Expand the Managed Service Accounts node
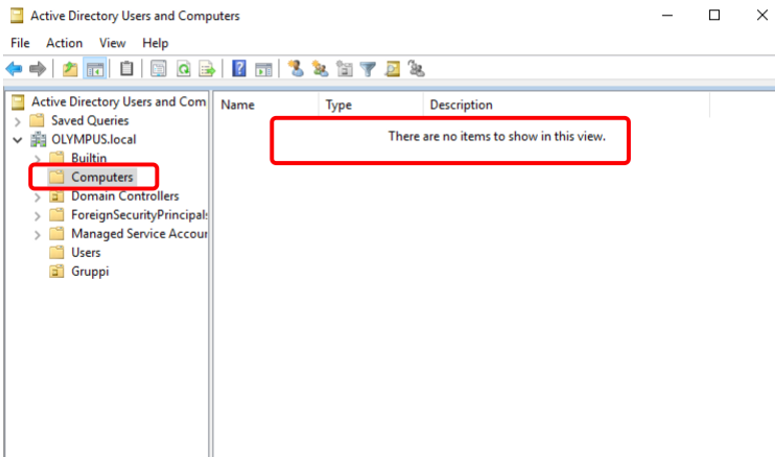 38,234
